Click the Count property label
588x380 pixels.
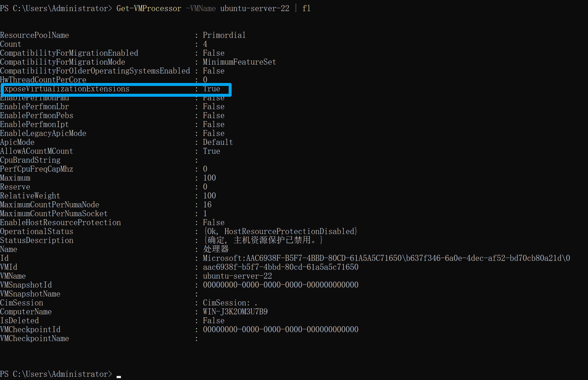click(11, 44)
